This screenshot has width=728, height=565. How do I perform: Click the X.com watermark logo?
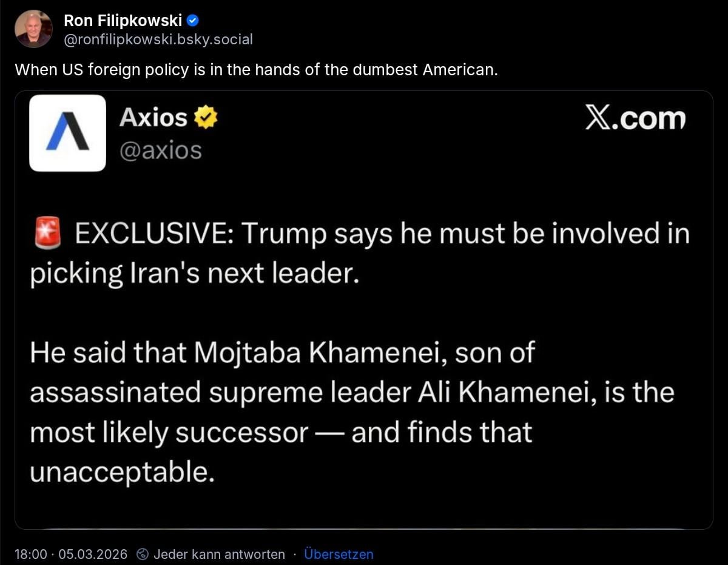[x=635, y=120]
